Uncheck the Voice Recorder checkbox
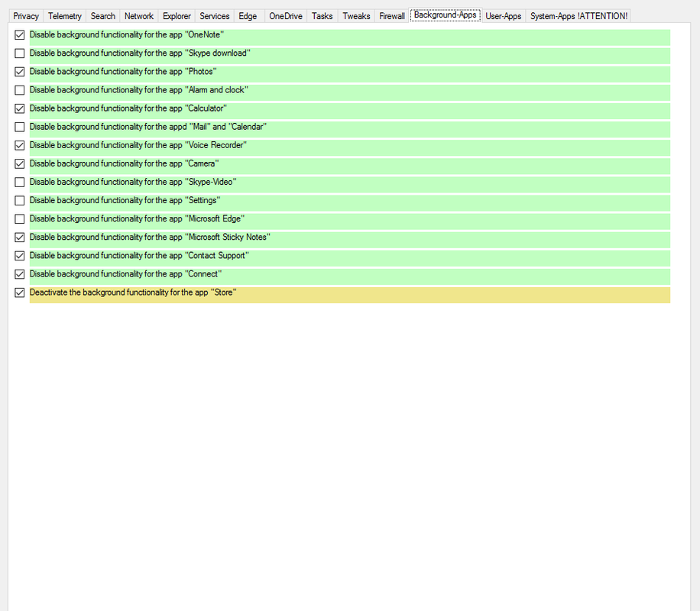The height and width of the screenshot is (611, 700). click(20, 146)
